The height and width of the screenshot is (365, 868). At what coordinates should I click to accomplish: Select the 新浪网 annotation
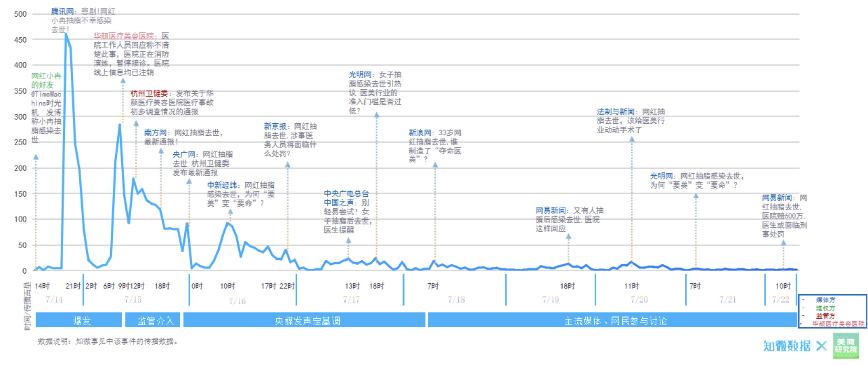435,146
